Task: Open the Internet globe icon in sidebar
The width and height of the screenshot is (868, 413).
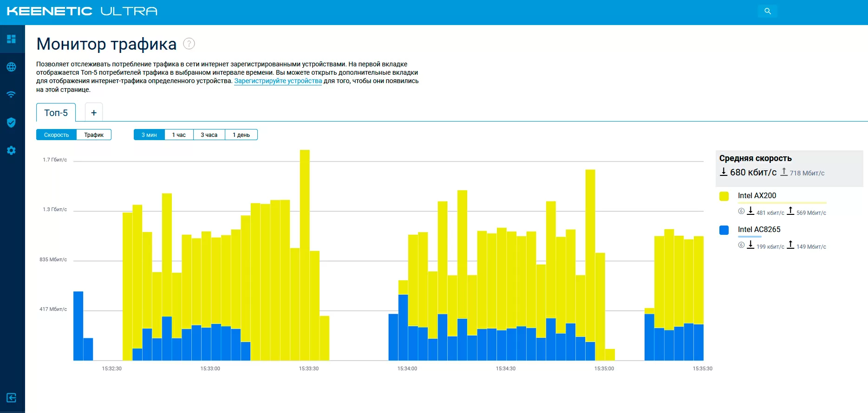Action: point(12,67)
